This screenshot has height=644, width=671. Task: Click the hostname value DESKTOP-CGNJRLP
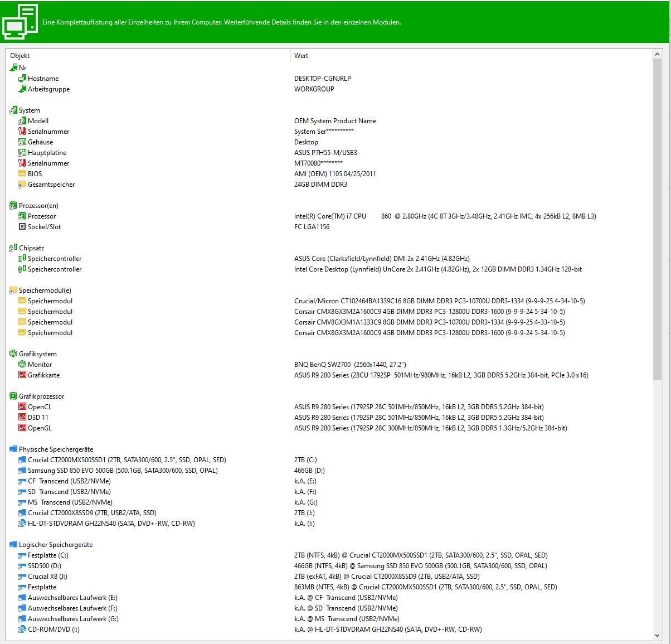[x=323, y=79]
